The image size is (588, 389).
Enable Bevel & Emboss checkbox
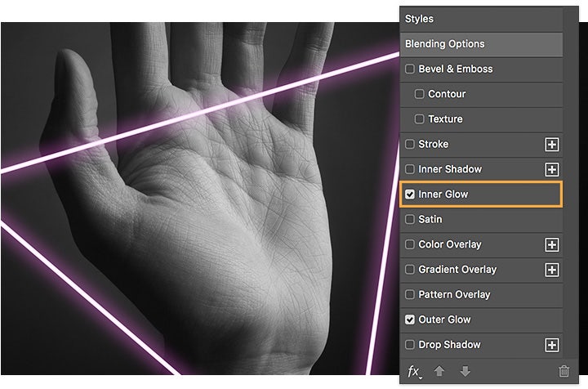pos(410,69)
